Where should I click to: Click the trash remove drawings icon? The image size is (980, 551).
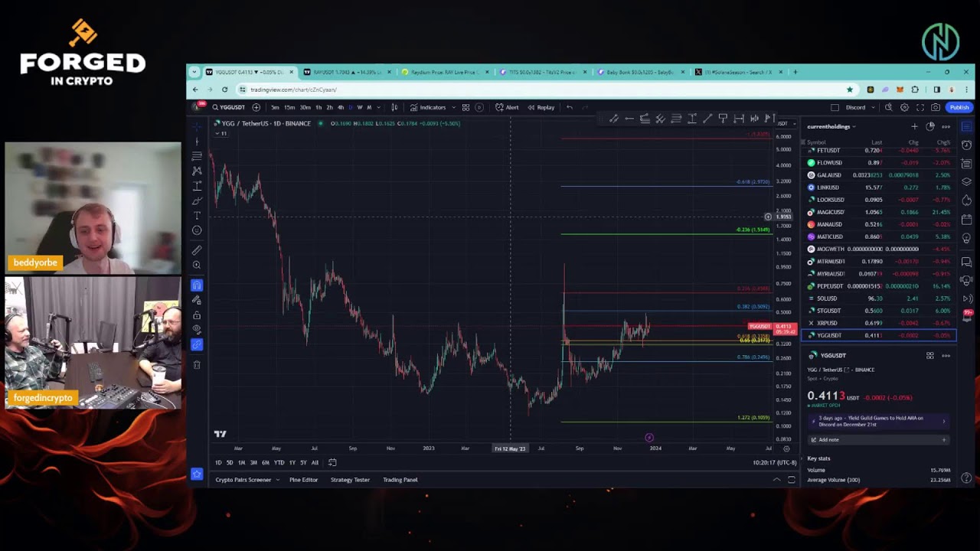coord(197,365)
